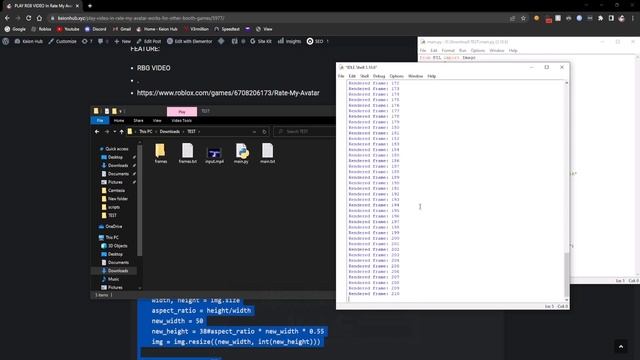Click Customize in WordPress admin bar
The image size is (640, 360).
(x=62, y=41)
